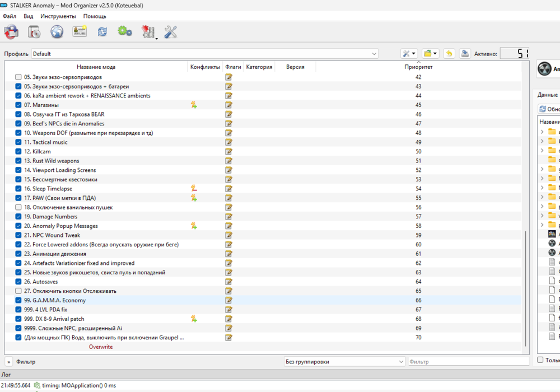The width and height of the screenshot is (560, 392).
Task: Click the blue Refresh arrows icon
Action: (x=102, y=32)
